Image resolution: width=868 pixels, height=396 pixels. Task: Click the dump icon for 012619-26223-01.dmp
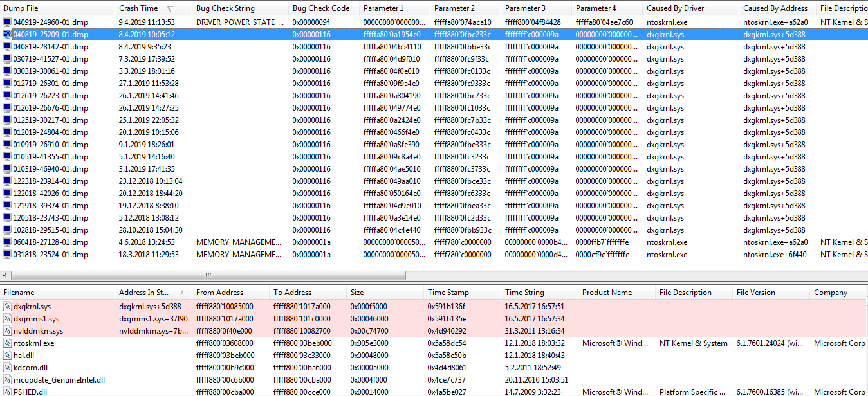click(7, 96)
